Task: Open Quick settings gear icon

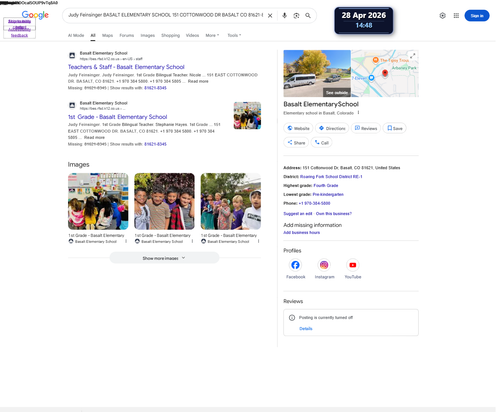Action: (442, 16)
